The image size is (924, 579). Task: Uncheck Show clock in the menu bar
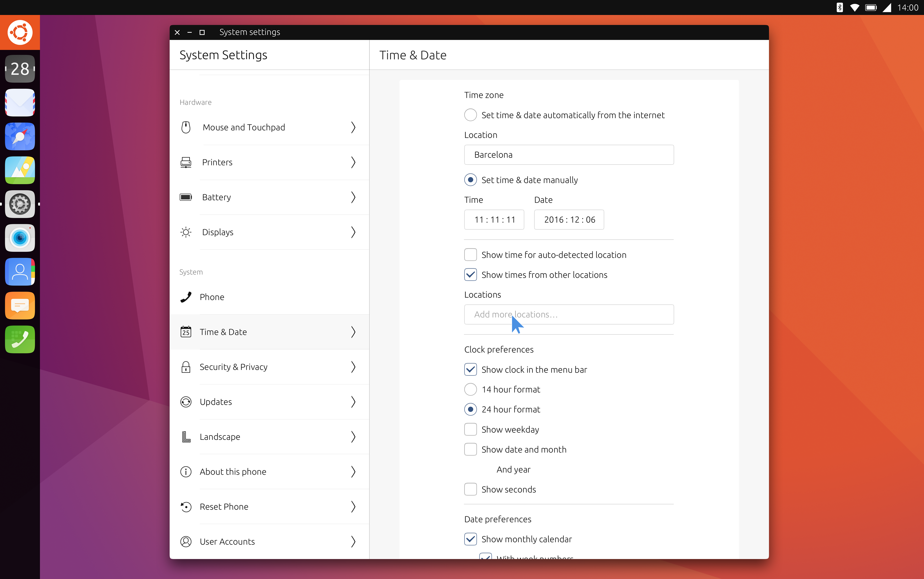tap(471, 370)
